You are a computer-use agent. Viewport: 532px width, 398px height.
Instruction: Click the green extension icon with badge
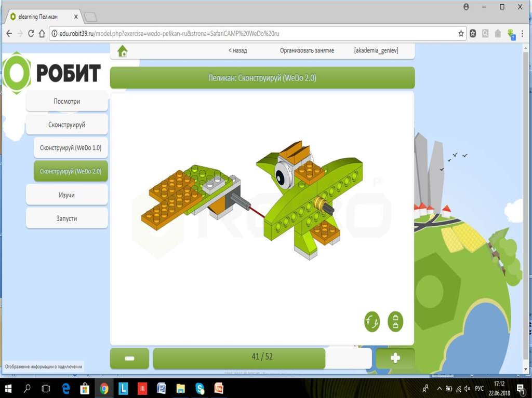point(511,34)
